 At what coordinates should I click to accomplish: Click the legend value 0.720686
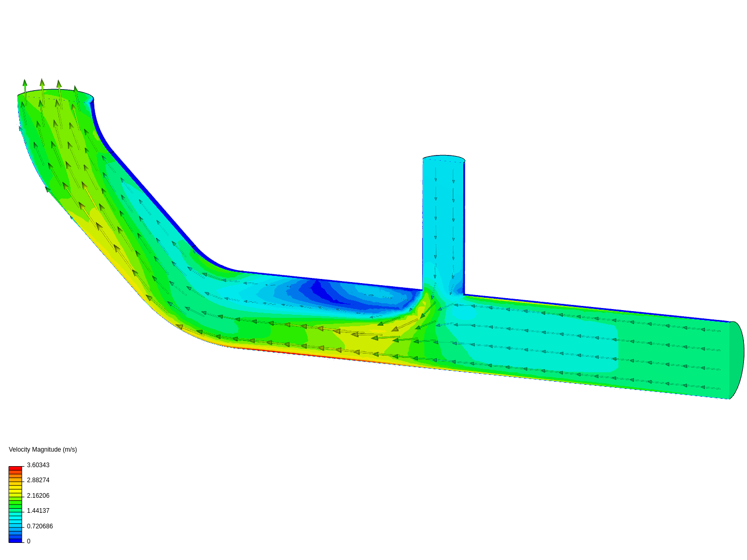(x=40, y=526)
